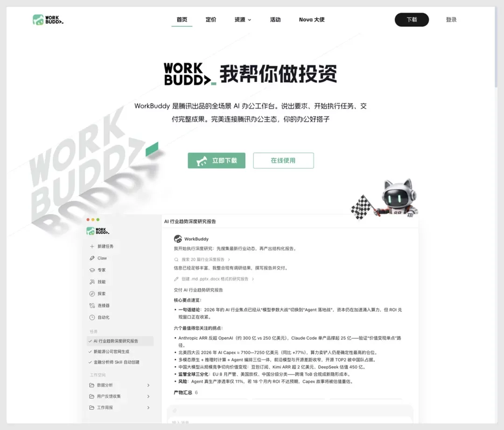Click the 六个最值得您关注的拐点 heading
The image size is (504, 430).
[198, 328]
